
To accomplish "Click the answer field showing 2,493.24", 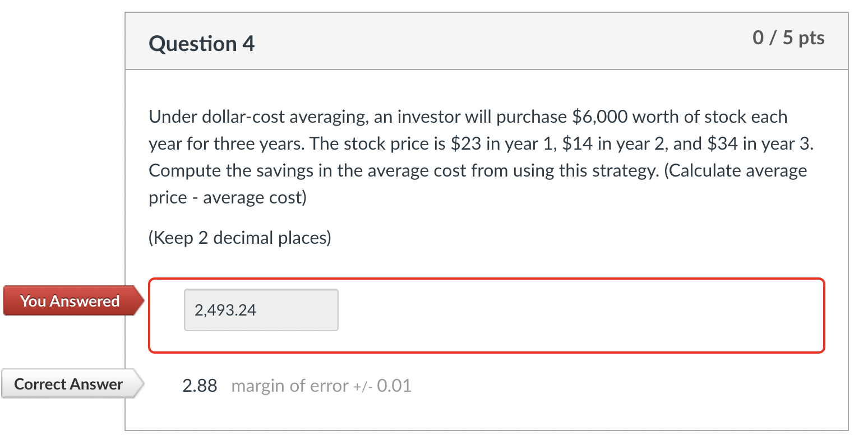I will [x=261, y=310].
